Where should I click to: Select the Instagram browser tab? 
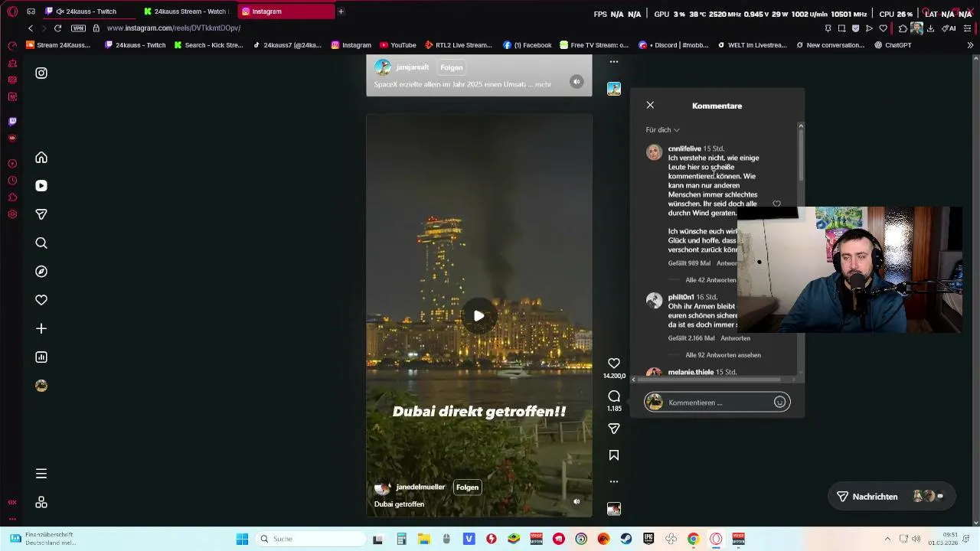click(286, 11)
